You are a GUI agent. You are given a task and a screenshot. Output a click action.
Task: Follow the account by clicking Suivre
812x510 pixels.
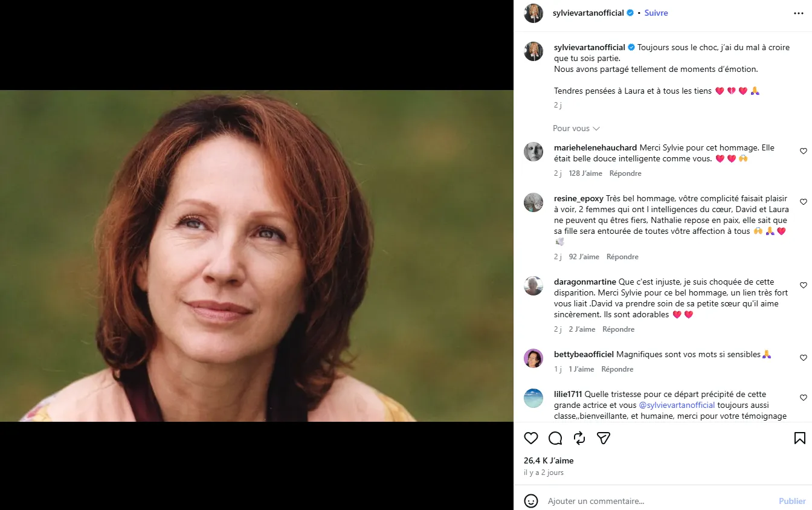[x=656, y=12]
